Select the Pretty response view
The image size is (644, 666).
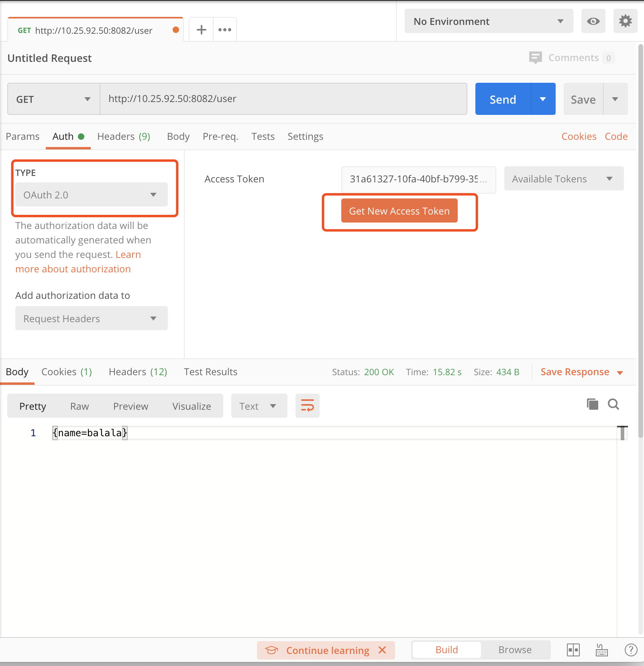click(x=33, y=406)
